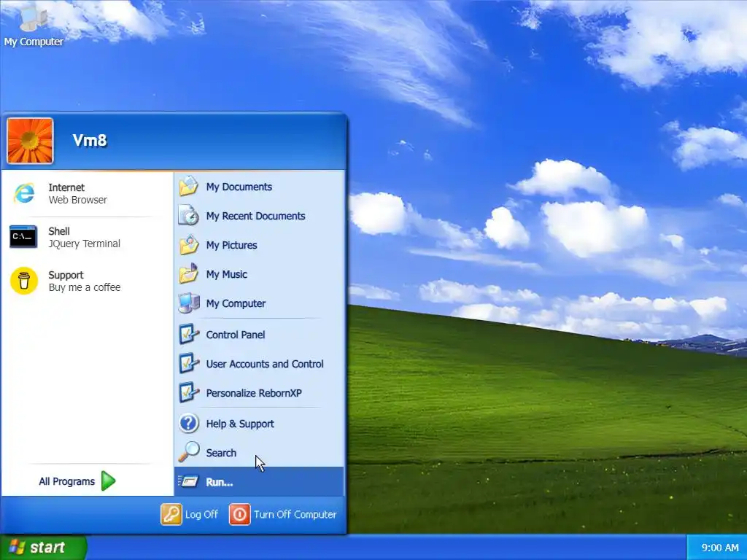This screenshot has height=560, width=747.
Task: Open the Control Panel icon
Action: [189, 334]
